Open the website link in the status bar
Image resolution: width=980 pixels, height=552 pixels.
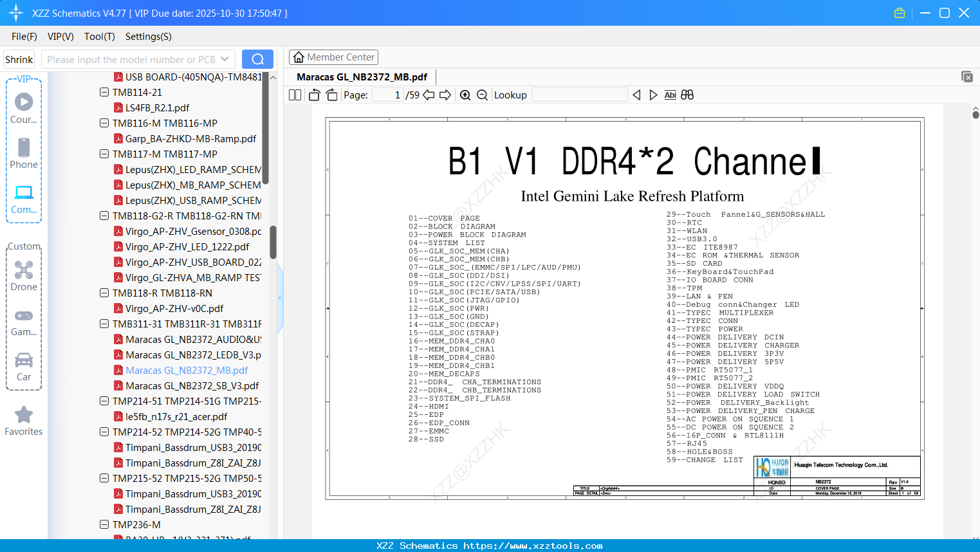(533, 546)
